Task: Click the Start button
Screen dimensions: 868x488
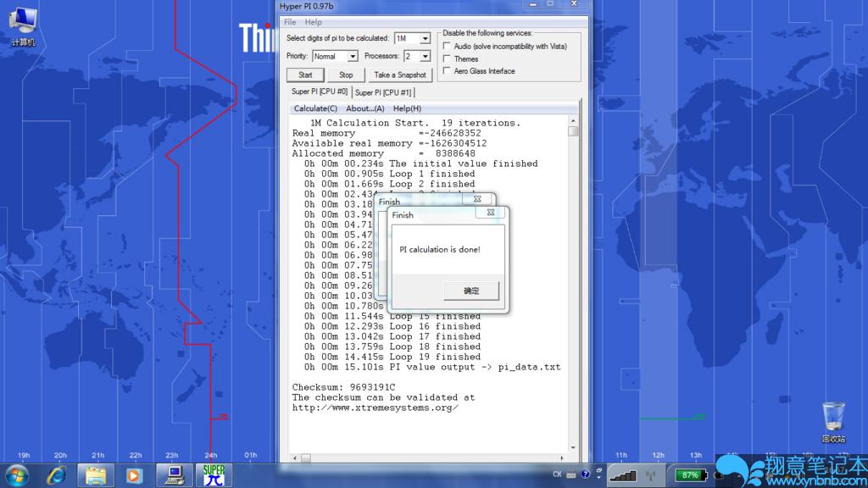Action: pos(305,75)
